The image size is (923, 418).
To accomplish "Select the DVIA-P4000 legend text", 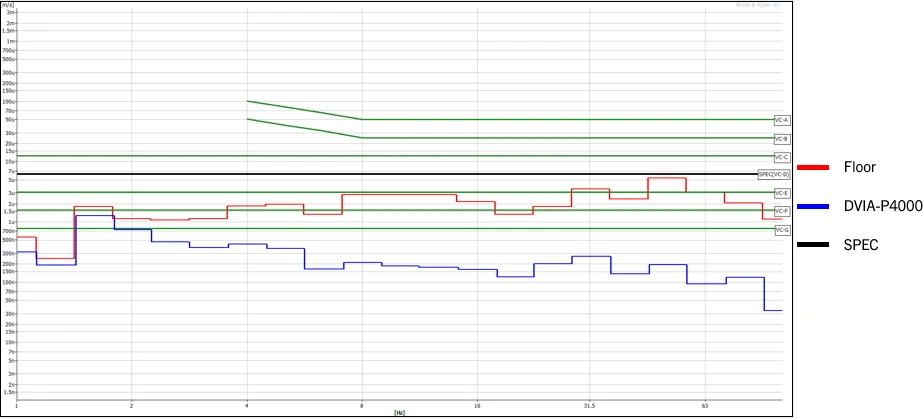I will click(x=883, y=206).
